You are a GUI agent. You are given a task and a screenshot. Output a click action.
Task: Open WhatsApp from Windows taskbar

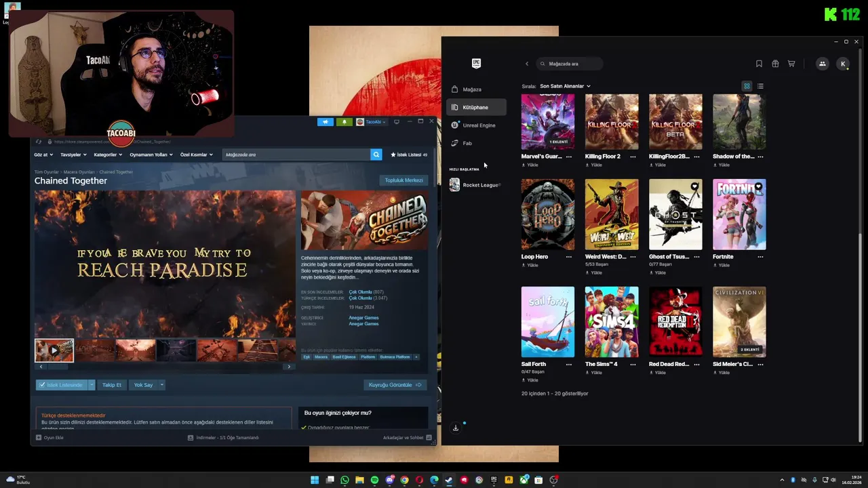coord(344,480)
